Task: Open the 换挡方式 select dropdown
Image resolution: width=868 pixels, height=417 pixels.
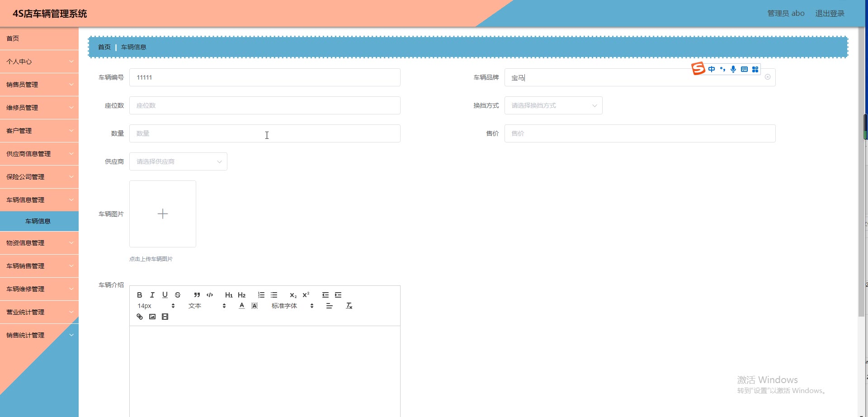Action: pos(553,105)
